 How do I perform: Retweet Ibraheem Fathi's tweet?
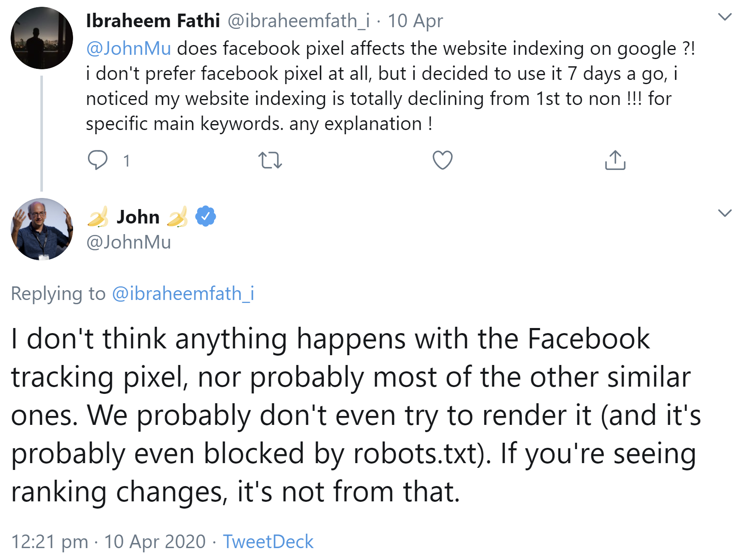pyautogui.click(x=270, y=160)
